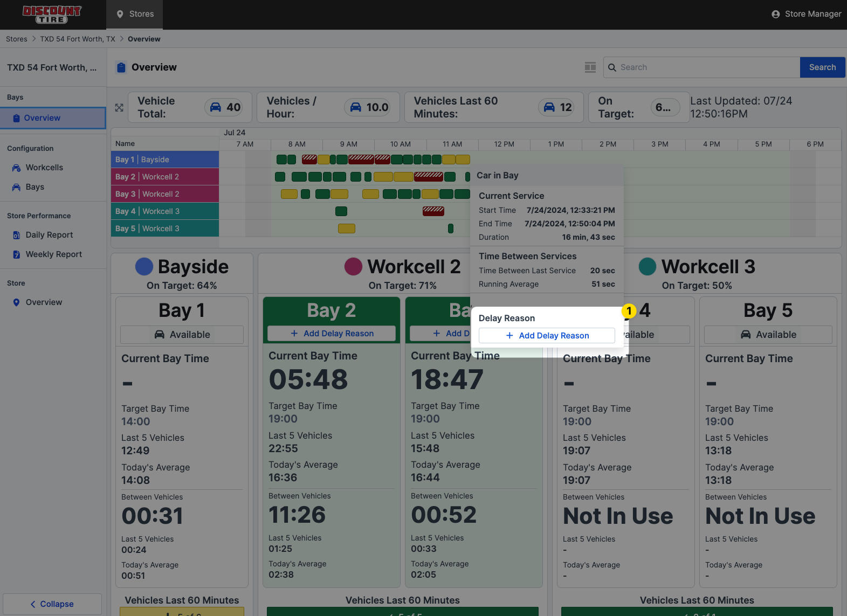Click the blue Search button
Image resolution: width=847 pixels, height=616 pixels.
point(822,67)
